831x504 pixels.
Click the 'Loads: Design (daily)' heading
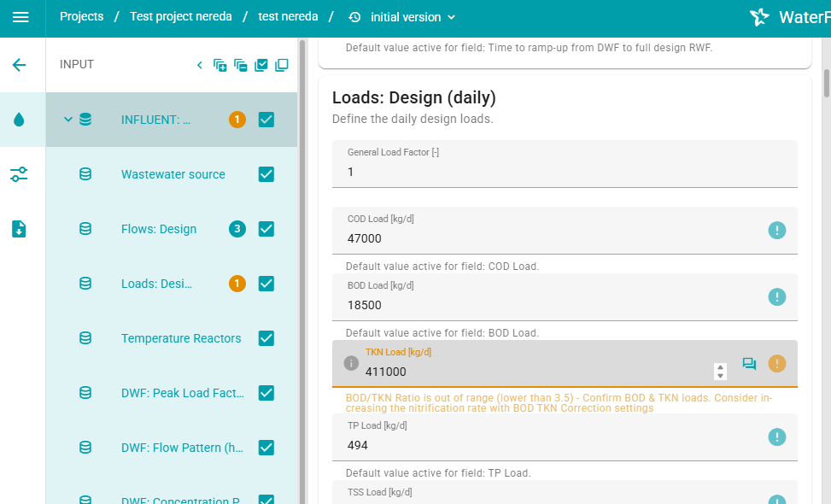[x=414, y=97]
